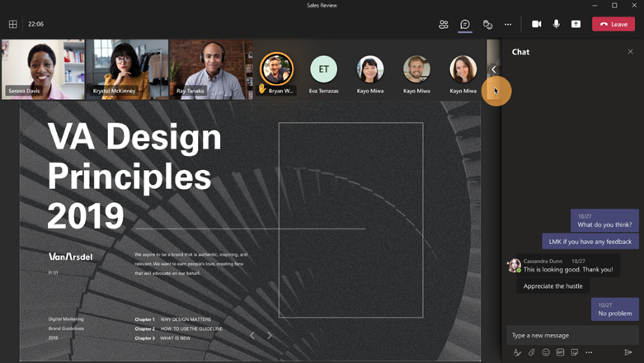This screenshot has height=363, width=644.
Task: Attach a file with paperclip icon
Action: pyautogui.click(x=532, y=352)
